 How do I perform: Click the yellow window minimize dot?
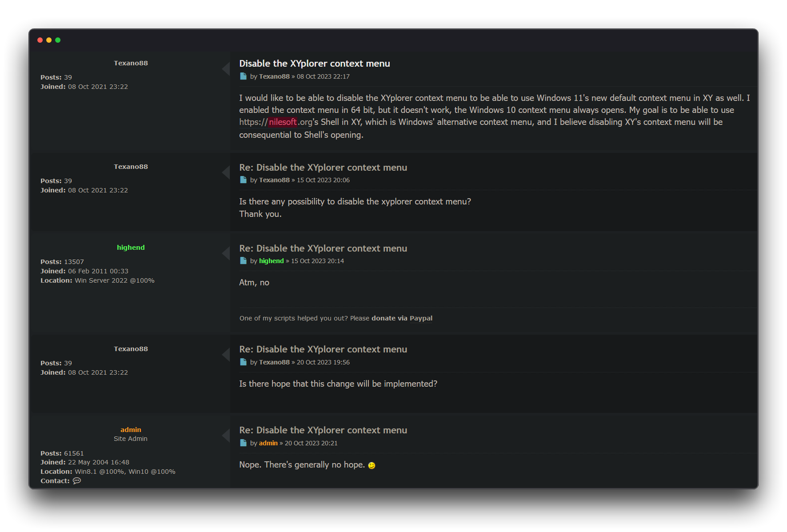point(49,40)
